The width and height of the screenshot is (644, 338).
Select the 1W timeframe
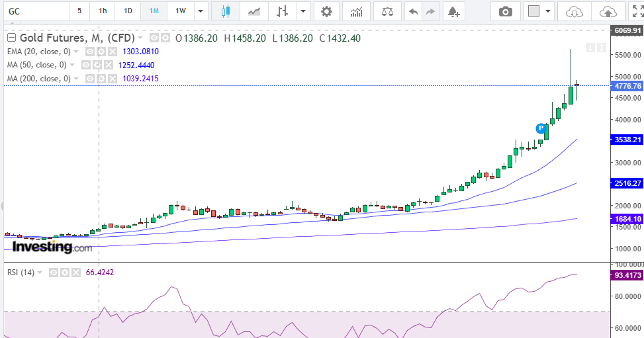tap(180, 11)
